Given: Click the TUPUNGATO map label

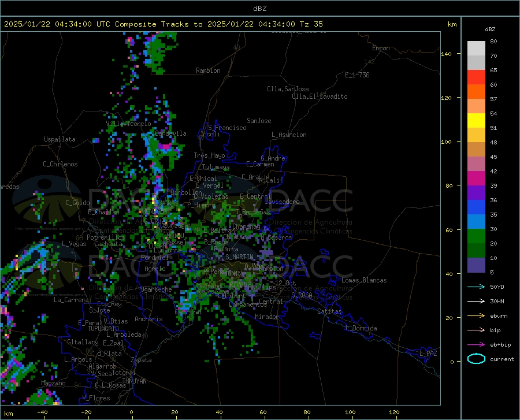Looking at the screenshot, I should (103, 329).
